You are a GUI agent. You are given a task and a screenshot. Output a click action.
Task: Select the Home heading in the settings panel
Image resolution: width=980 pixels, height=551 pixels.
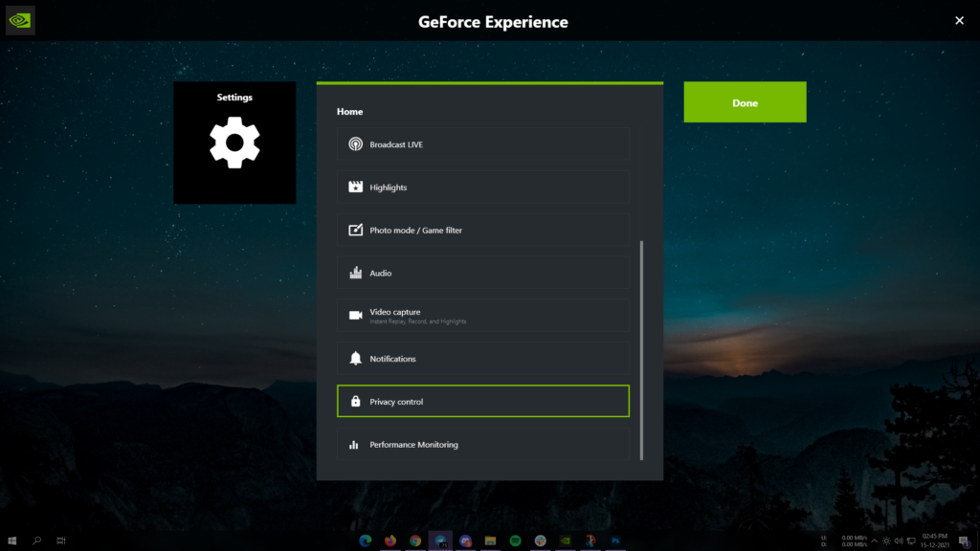(349, 111)
